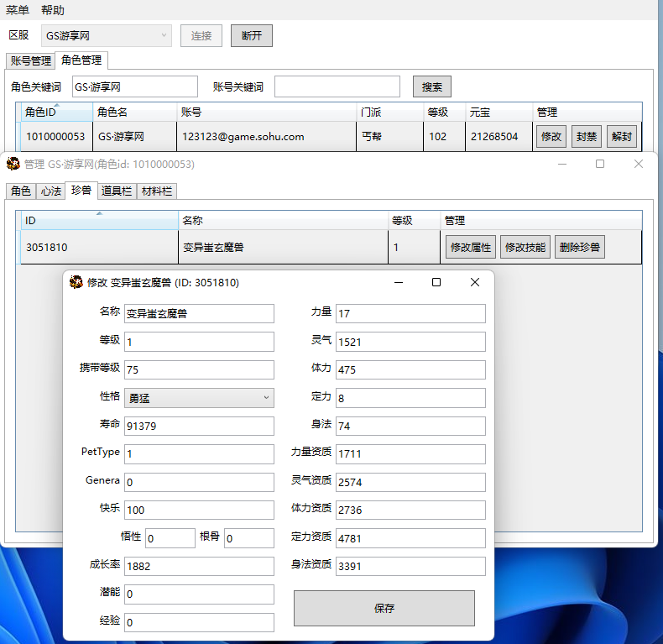Delete the pet with 删除珍兽 button
The width and height of the screenshot is (663, 644).
579,247
